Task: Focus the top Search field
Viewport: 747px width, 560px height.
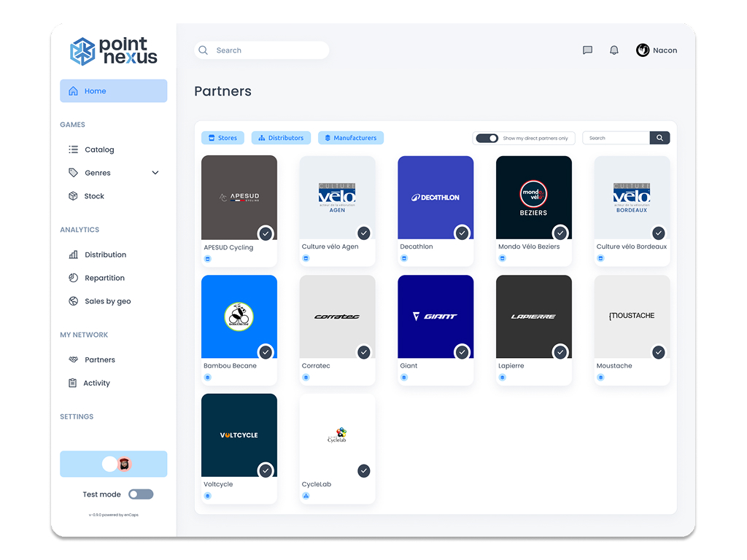Action: click(262, 50)
